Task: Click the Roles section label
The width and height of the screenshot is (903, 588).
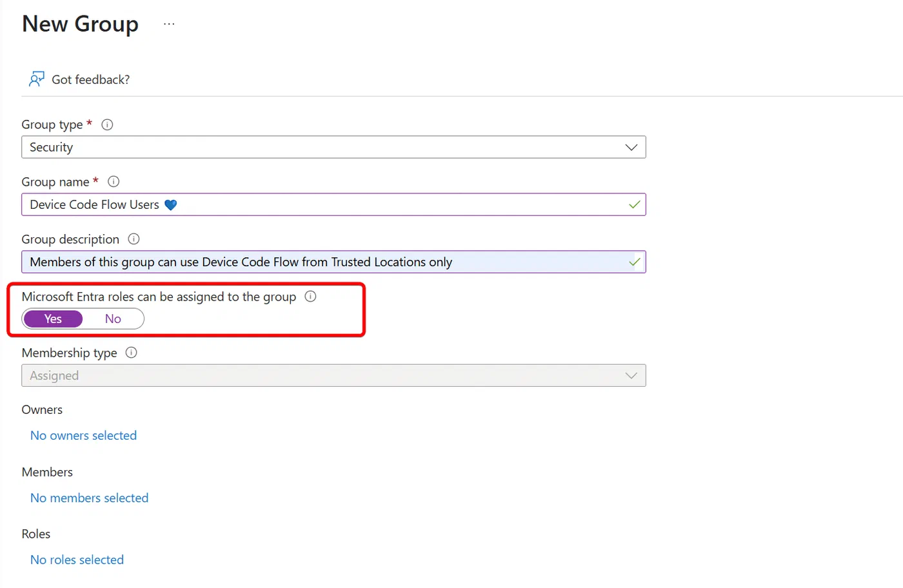Action: point(35,534)
